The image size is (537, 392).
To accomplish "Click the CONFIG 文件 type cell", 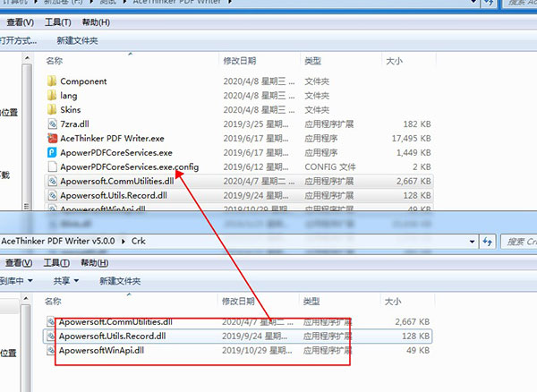I will tap(330, 167).
